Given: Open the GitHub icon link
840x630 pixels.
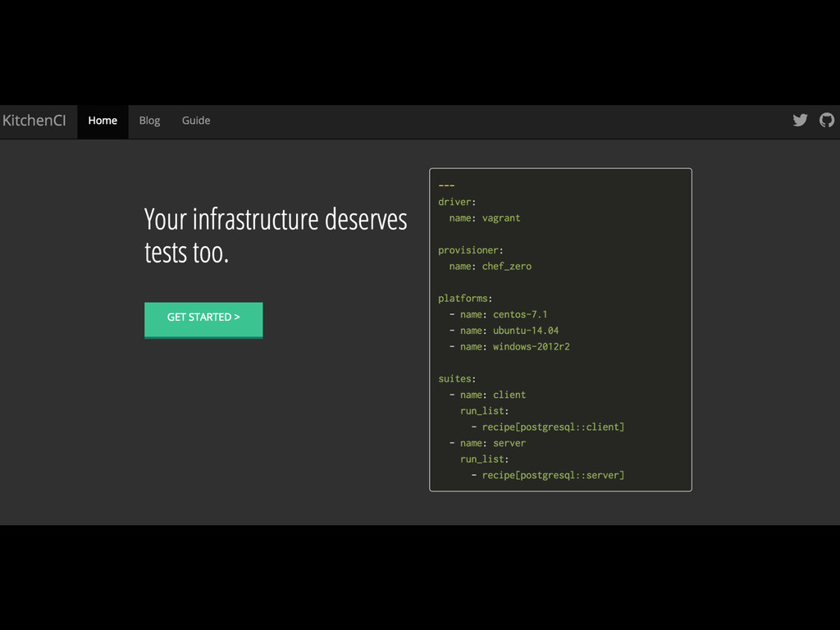Looking at the screenshot, I should (x=827, y=120).
